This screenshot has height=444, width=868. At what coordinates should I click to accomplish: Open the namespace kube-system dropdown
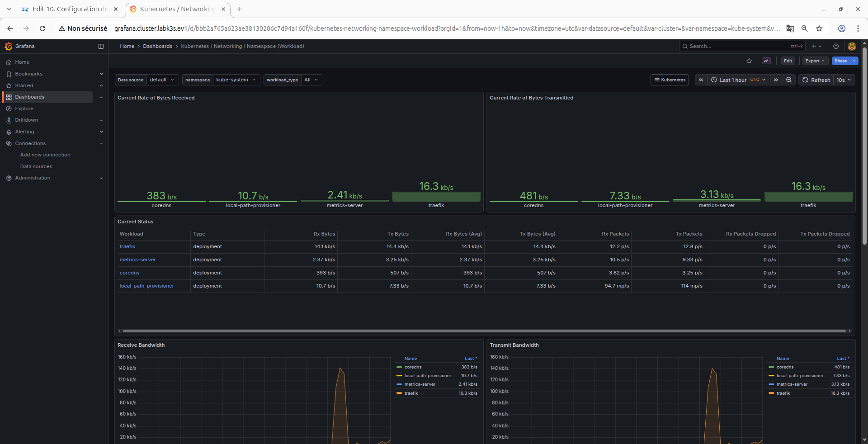click(236, 80)
